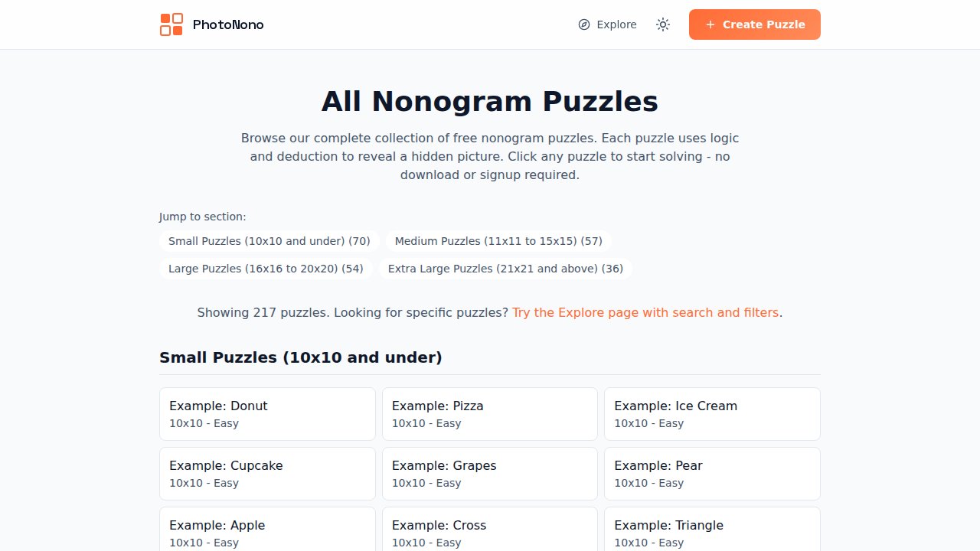Open the Example: Pizza puzzle
Viewport: 980px width, 551px height.
490,414
